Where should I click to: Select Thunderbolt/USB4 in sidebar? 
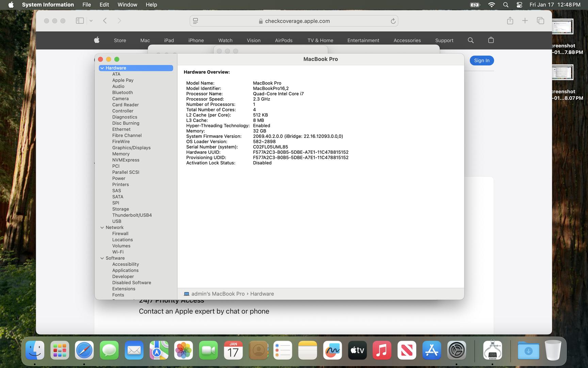point(132,215)
